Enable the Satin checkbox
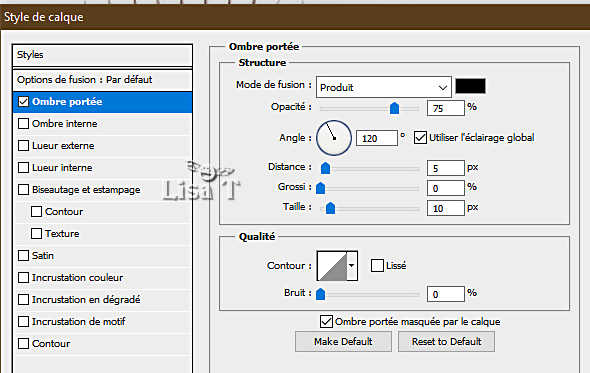The image size is (590, 373). (x=23, y=256)
